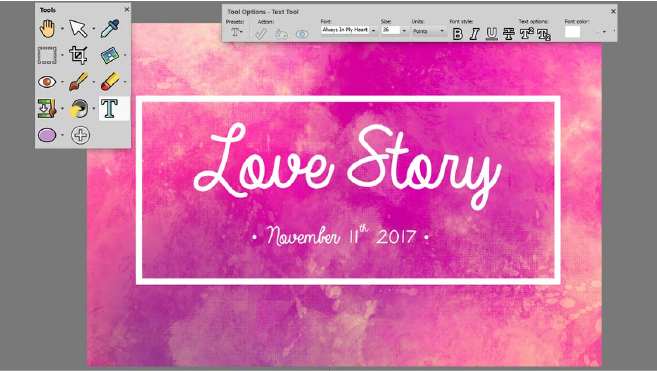Image resolution: width=657 pixels, height=371 pixels.
Task: Toggle Underline font style
Action: 491,34
